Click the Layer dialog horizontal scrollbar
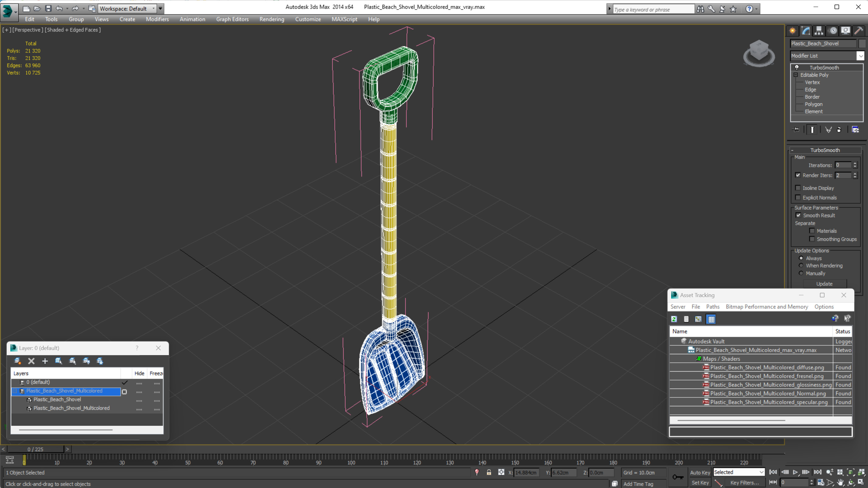The height and width of the screenshot is (488, 868). coord(66,430)
